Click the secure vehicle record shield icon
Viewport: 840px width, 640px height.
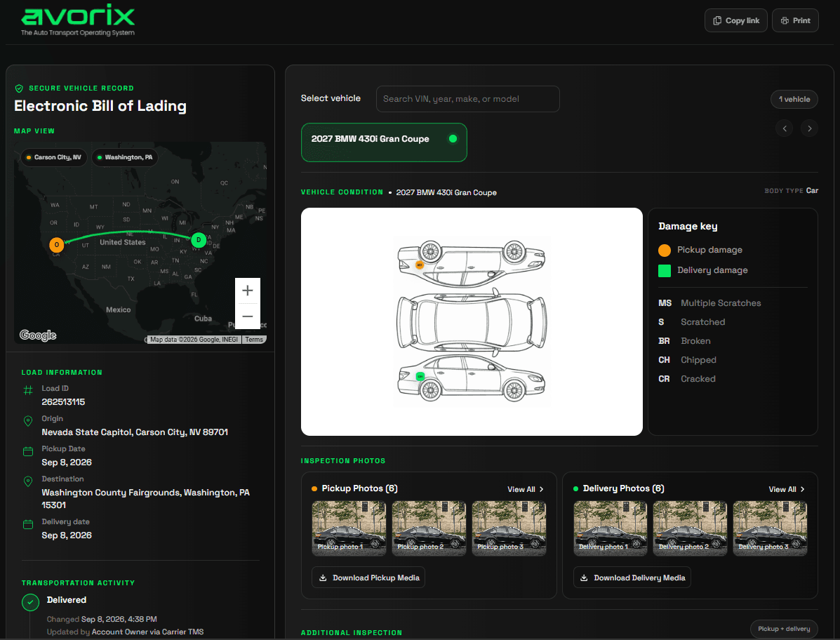click(19, 88)
